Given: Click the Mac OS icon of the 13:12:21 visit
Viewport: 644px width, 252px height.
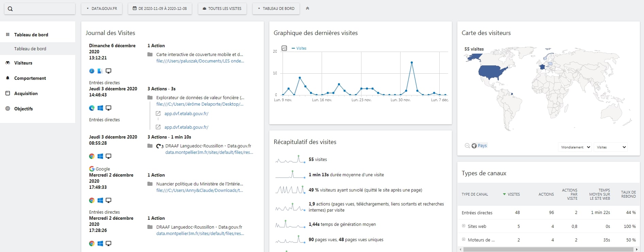Looking at the screenshot, I should (100, 71).
